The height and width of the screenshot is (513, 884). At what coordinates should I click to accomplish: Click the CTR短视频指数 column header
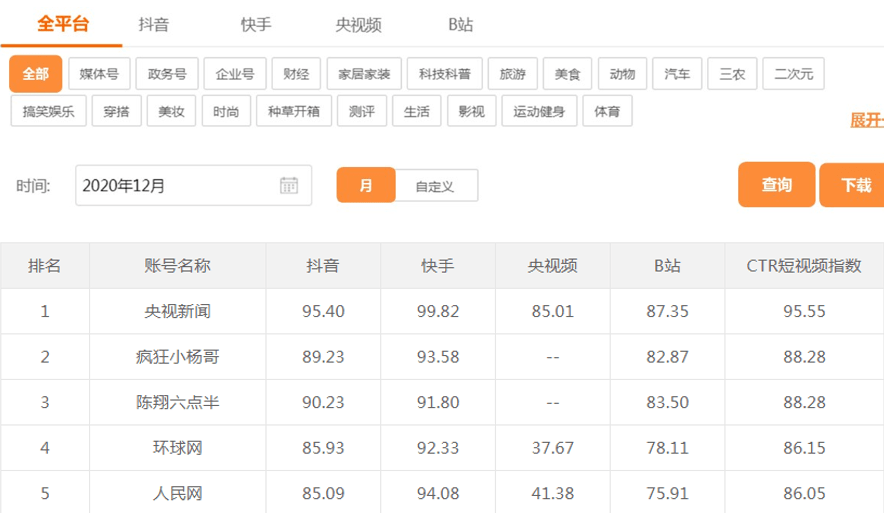tap(805, 266)
